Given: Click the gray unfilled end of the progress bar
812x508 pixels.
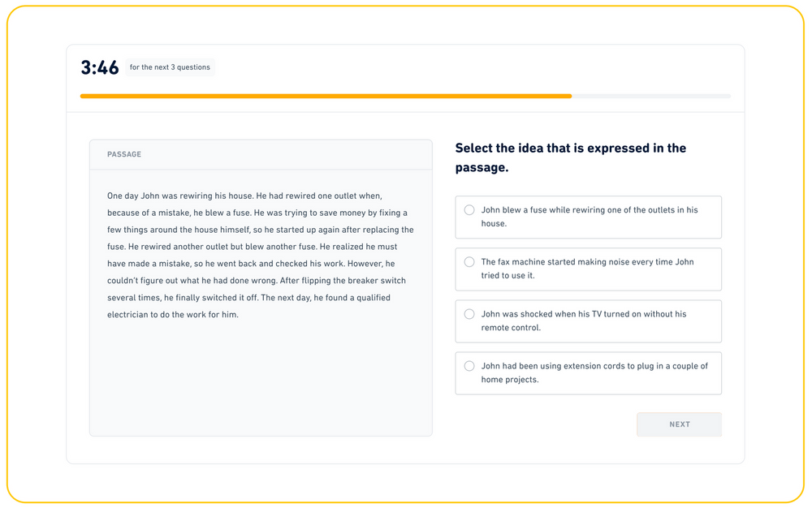Looking at the screenshot, I should click(x=651, y=96).
